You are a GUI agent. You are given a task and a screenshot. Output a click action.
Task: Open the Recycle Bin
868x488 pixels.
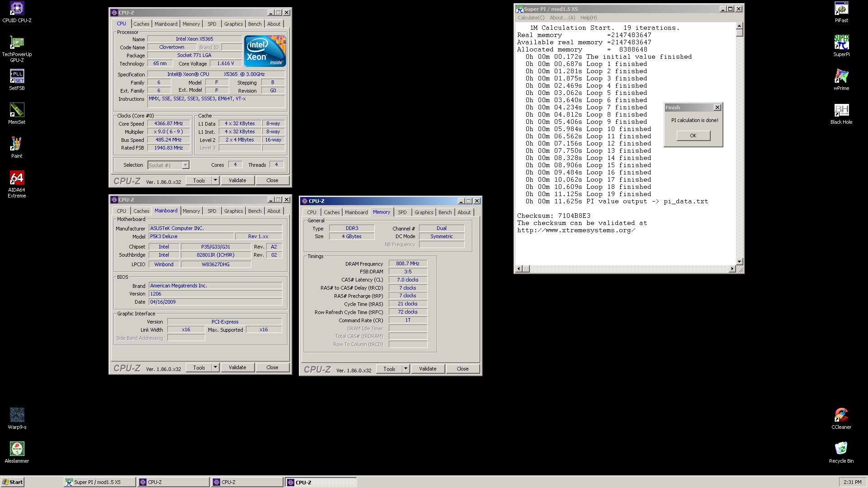(841, 453)
